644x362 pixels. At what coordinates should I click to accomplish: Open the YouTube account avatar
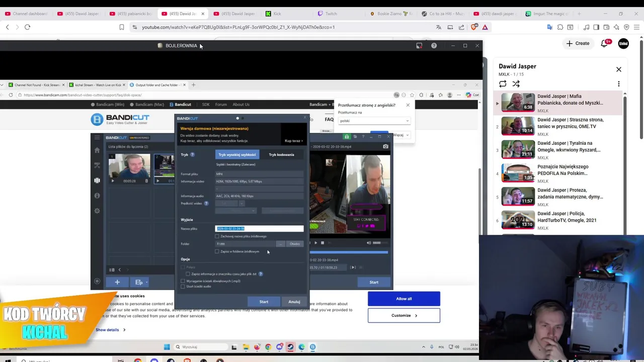click(x=623, y=44)
